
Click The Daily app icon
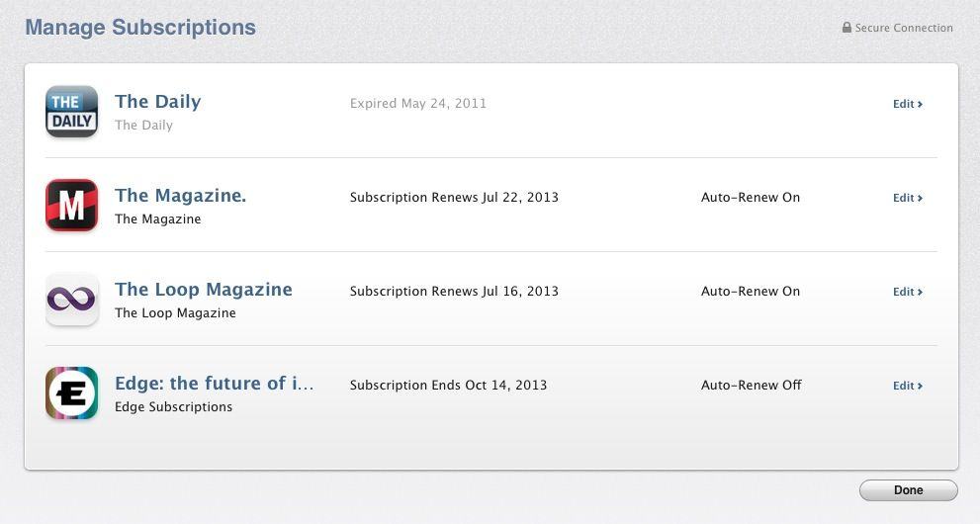coord(71,112)
